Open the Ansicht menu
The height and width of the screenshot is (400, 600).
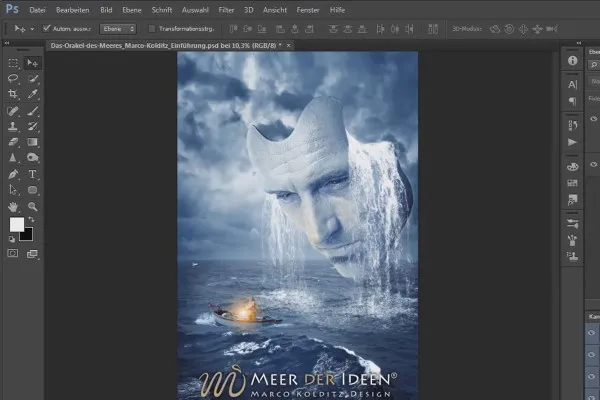(x=275, y=10)
